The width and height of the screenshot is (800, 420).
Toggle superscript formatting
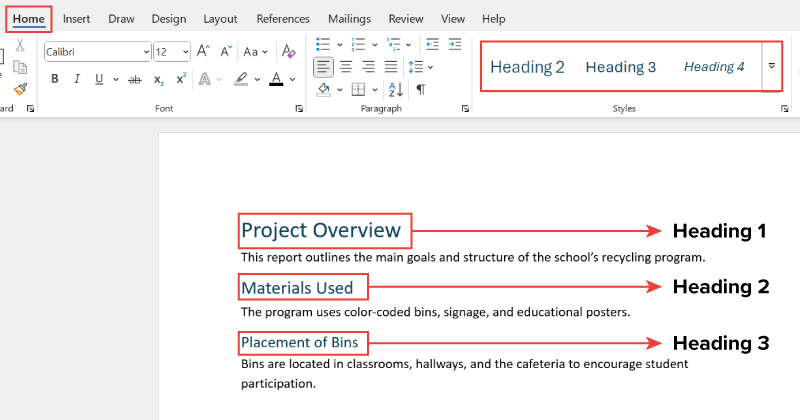point(181,79)
